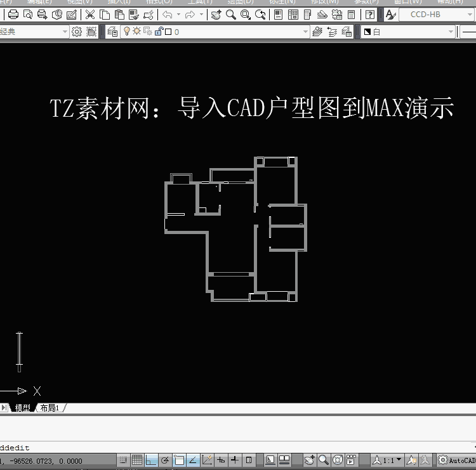Toggle Dynamic Input in status bar
Viewport: 476px width, 470px height.
221,460
